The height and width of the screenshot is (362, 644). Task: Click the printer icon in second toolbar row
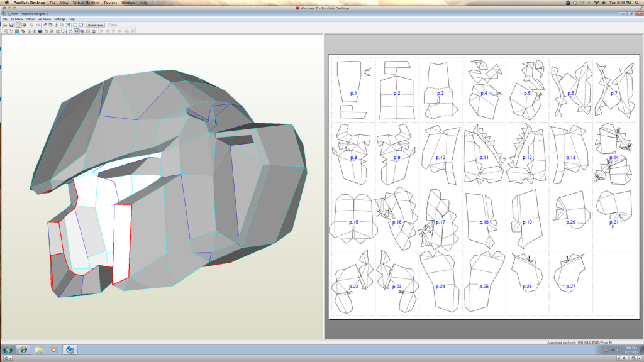[x=94, y=31]
